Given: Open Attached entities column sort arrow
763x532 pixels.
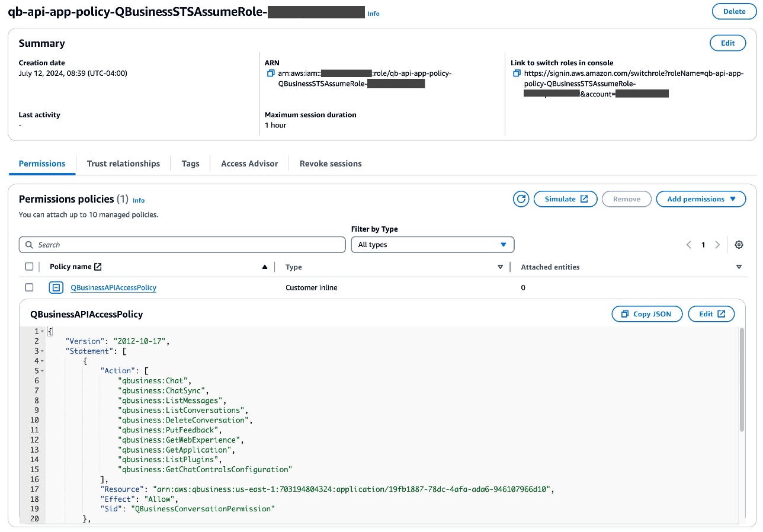Looking at the screenshot, I should pyautogui.click(x=739, y=267).
